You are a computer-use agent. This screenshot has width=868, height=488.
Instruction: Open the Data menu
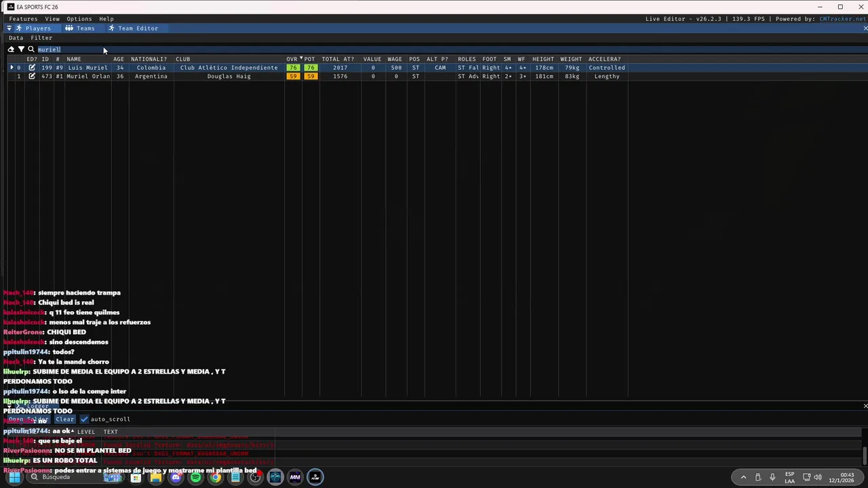click(x=16, y=38)
